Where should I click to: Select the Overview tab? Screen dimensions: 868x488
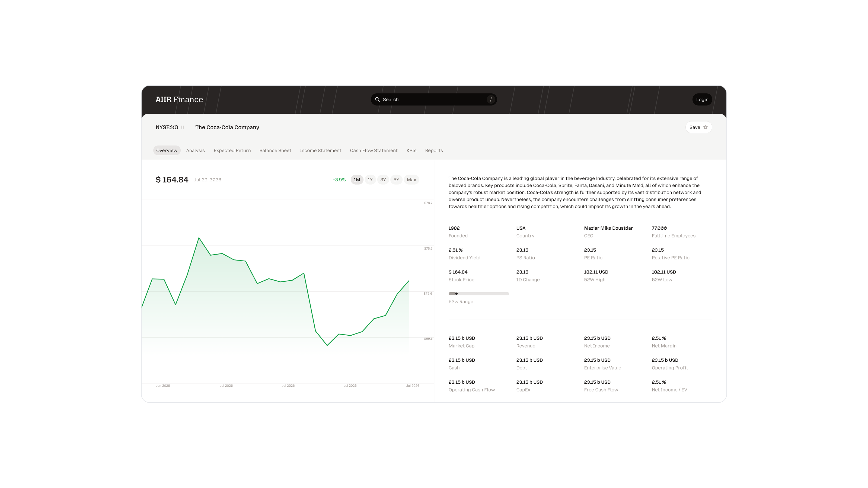click(167, 150)
